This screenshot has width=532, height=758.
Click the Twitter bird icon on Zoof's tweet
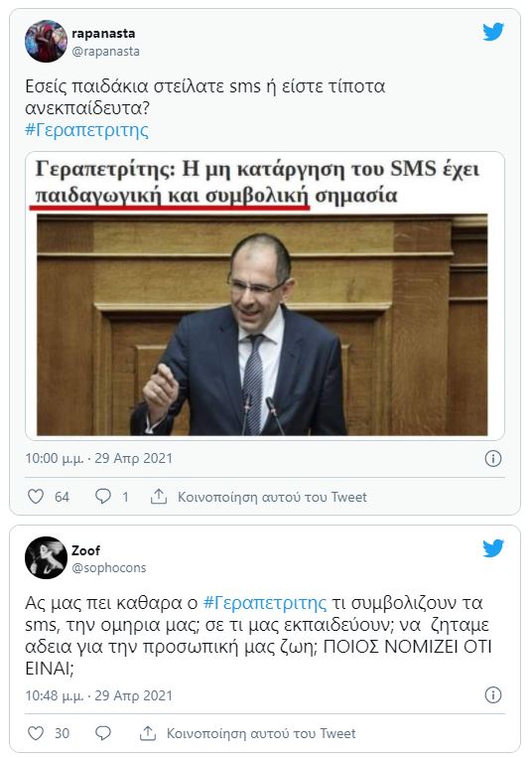(493, 548)
